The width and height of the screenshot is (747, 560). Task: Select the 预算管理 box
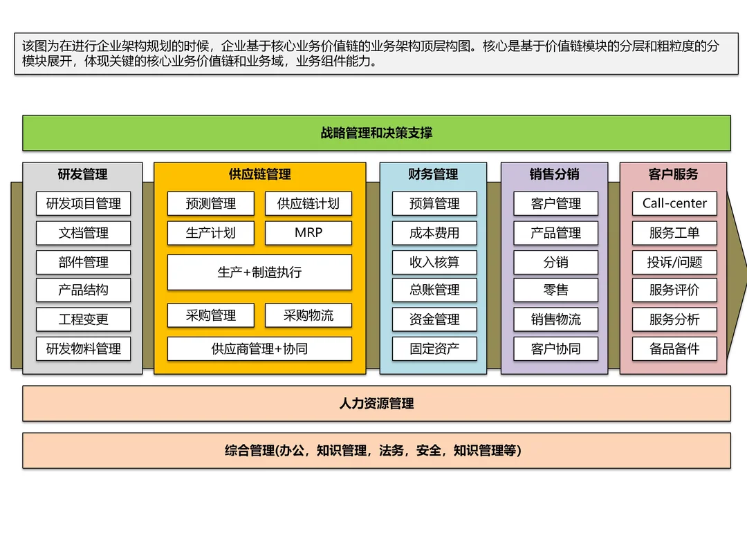pyautogui.click(x=434, y=204)
